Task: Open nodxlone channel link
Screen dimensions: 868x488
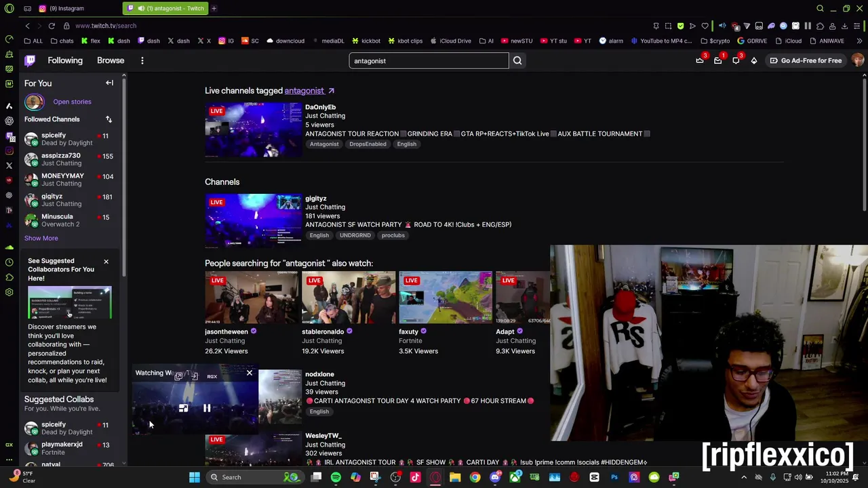Action: click(319, 374)
